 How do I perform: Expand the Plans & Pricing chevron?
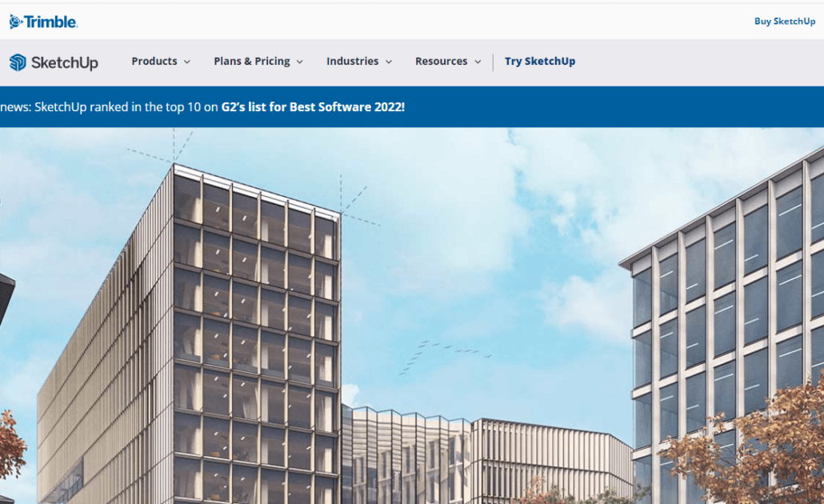point(300,62)
